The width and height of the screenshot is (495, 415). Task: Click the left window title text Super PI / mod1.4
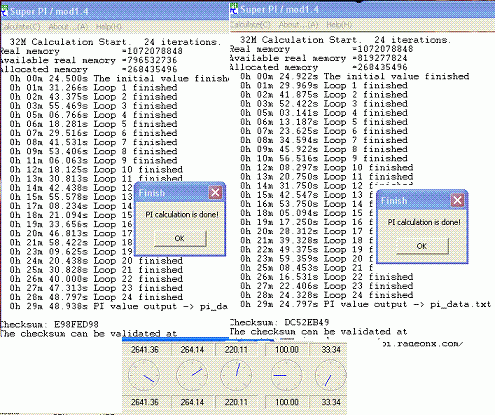click(49, 12)
